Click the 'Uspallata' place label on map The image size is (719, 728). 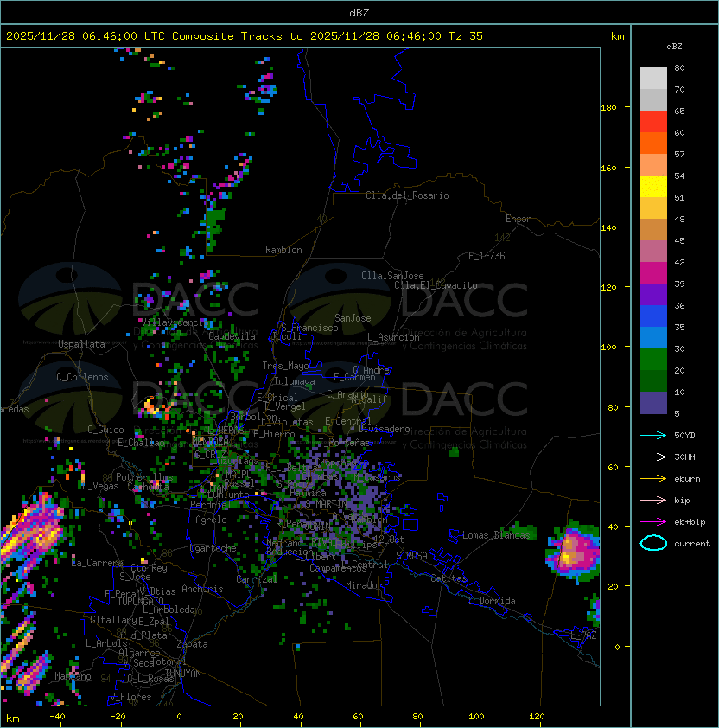pos(82,344)
